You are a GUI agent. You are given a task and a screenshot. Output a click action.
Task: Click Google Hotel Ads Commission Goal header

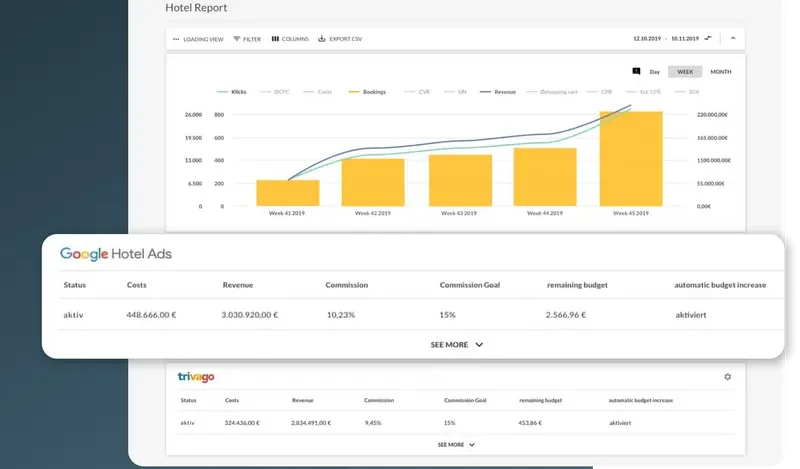point(470,285)
